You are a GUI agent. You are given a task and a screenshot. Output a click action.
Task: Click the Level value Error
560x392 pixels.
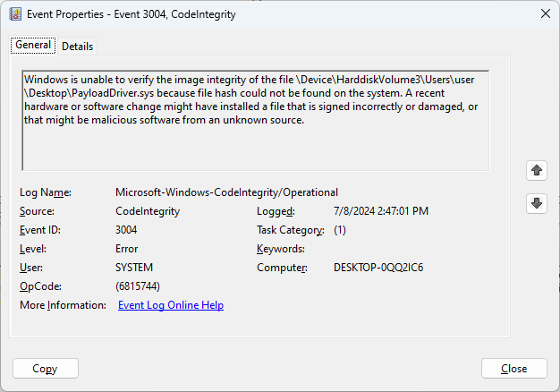(x=127, y=249)
